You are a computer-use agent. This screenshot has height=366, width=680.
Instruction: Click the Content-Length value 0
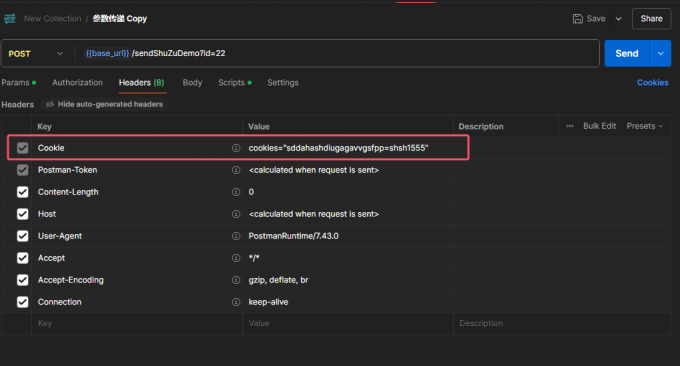point(251,192)
